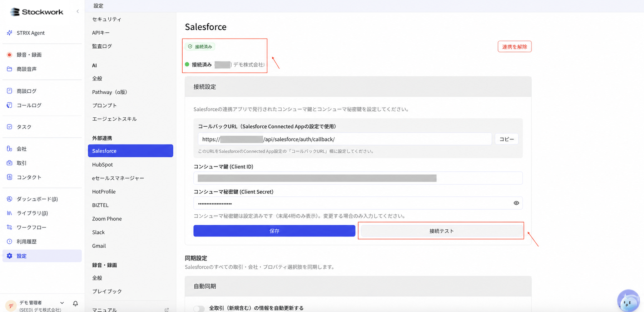Click the 録音・録画 record icon
Screen dimensions: 644x312
(10, 55)
